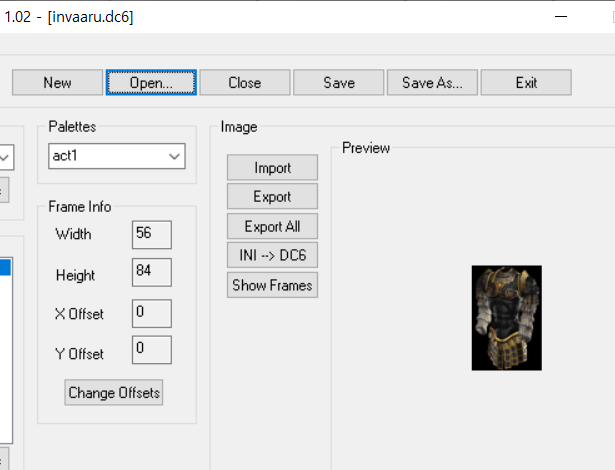Viewport: 615px width, 470px height.
Task: Select the highlighted blue list item
Action: (x=5, y=267)
